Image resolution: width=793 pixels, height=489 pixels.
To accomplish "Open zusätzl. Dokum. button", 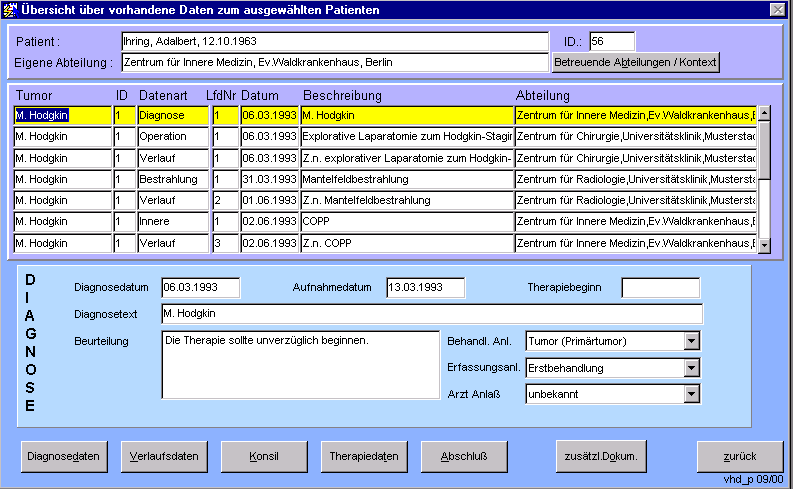I will coord(602,456).
